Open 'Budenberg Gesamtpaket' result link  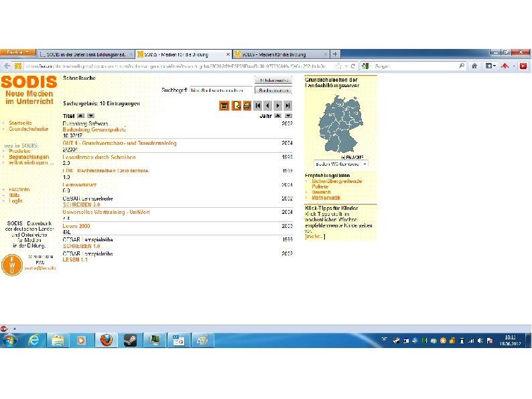coord(94,129)
